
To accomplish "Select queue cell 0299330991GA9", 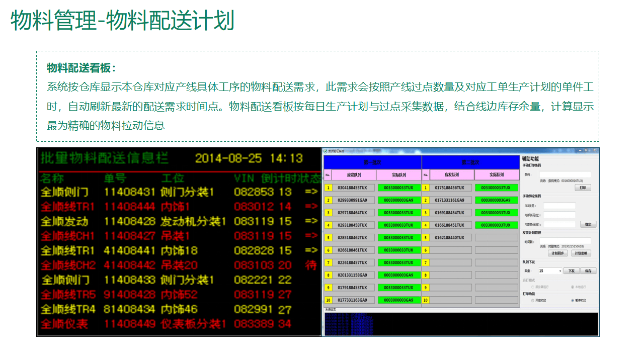I will 353,200.
